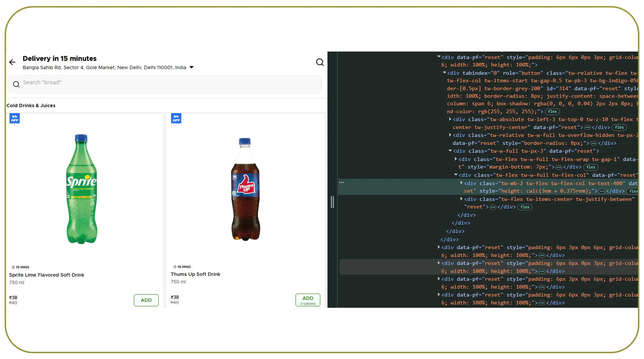Click the Bangla Sahib Rd address text
644x359 pixels.
click(104, 67)
